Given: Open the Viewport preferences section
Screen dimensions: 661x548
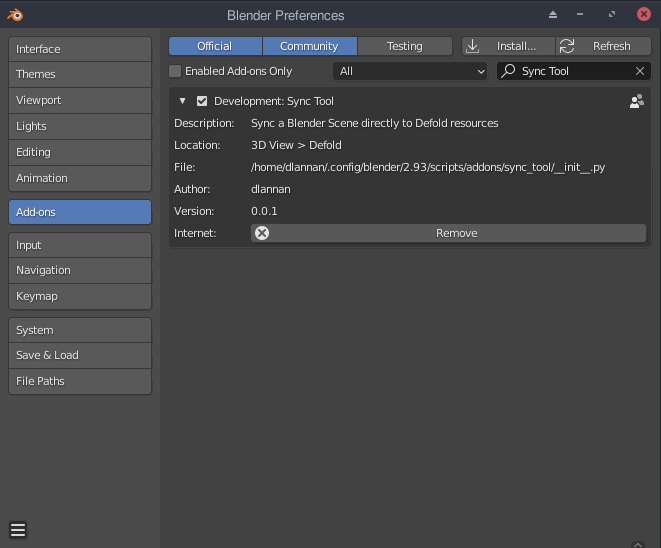Looking at the screenshot, I should tap(80, 100).
